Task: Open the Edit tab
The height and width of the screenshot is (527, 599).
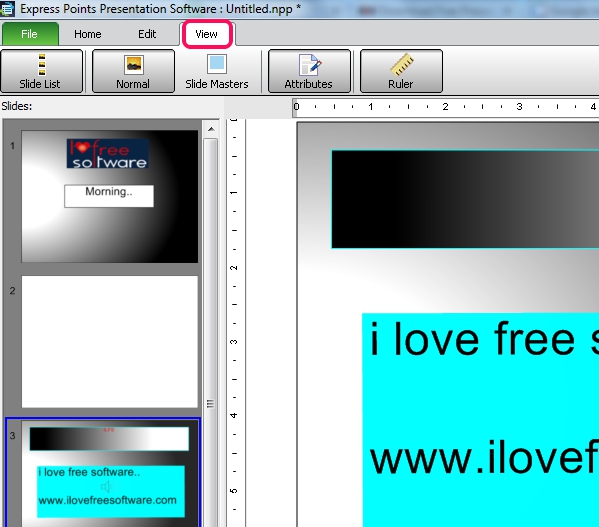Action: (147, 34)
